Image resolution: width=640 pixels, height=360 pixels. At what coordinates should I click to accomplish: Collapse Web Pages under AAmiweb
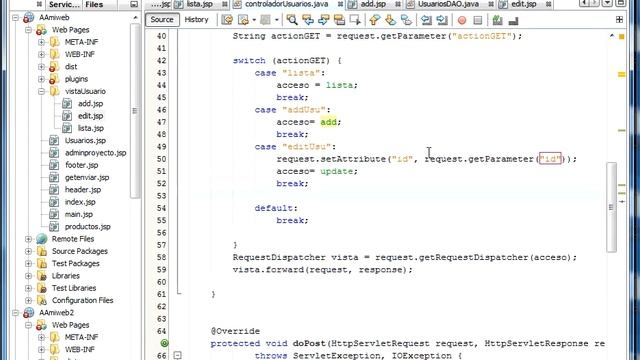coord(29,30)
